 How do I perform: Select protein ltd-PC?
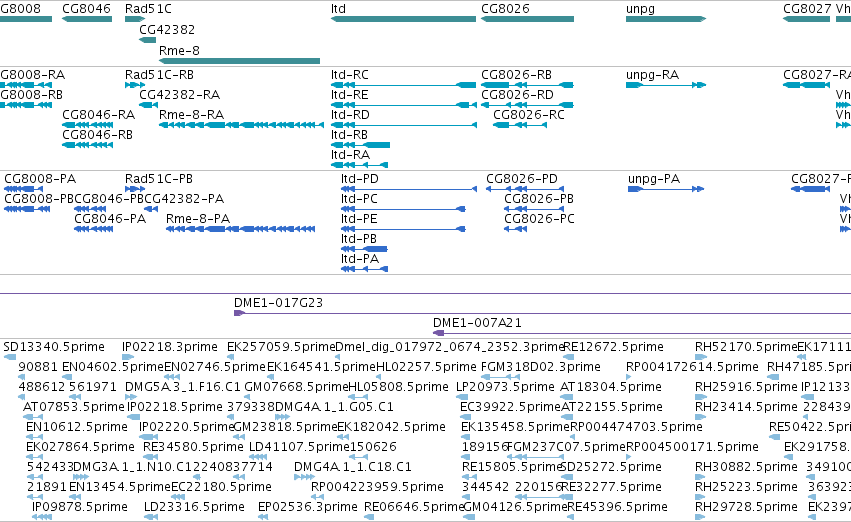[403, 209]
